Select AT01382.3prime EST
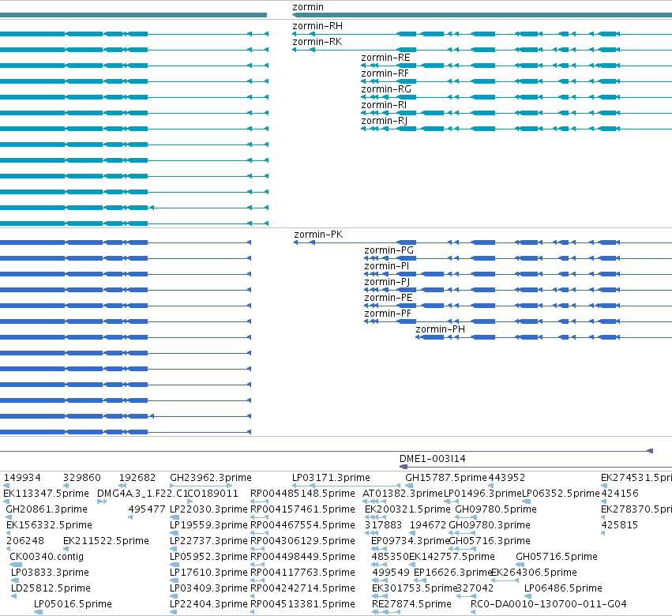Screen dimensions: 672x616 point(402,494)
